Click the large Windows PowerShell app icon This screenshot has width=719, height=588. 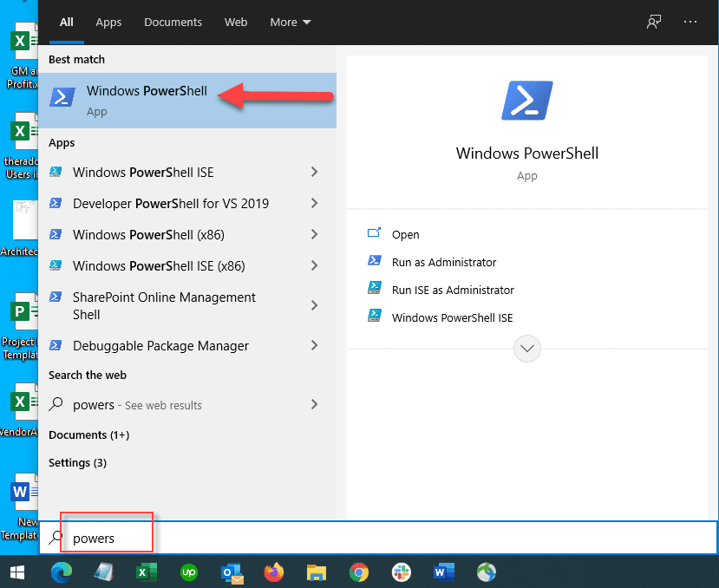tap(526, 101)
